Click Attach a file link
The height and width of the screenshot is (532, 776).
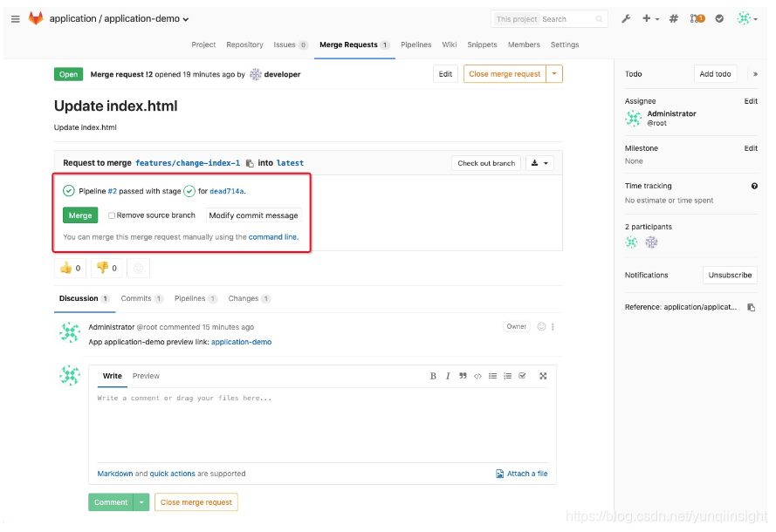tap(522, 474)
